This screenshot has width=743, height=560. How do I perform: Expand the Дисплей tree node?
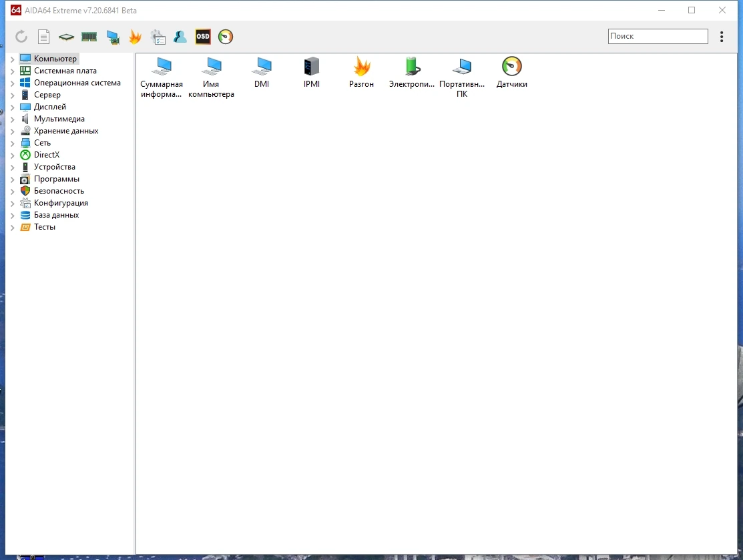click(12, 107)
